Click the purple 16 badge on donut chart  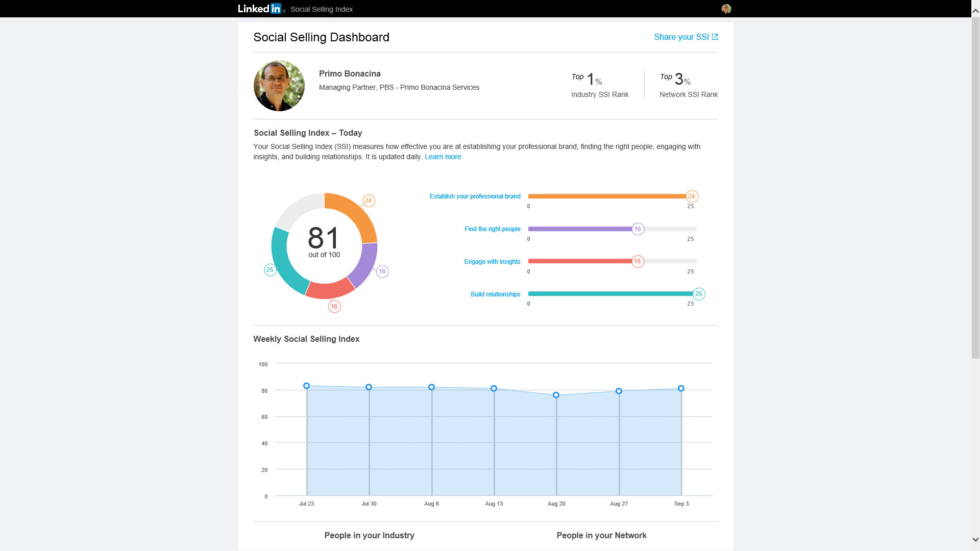click(x=382, y=271)
